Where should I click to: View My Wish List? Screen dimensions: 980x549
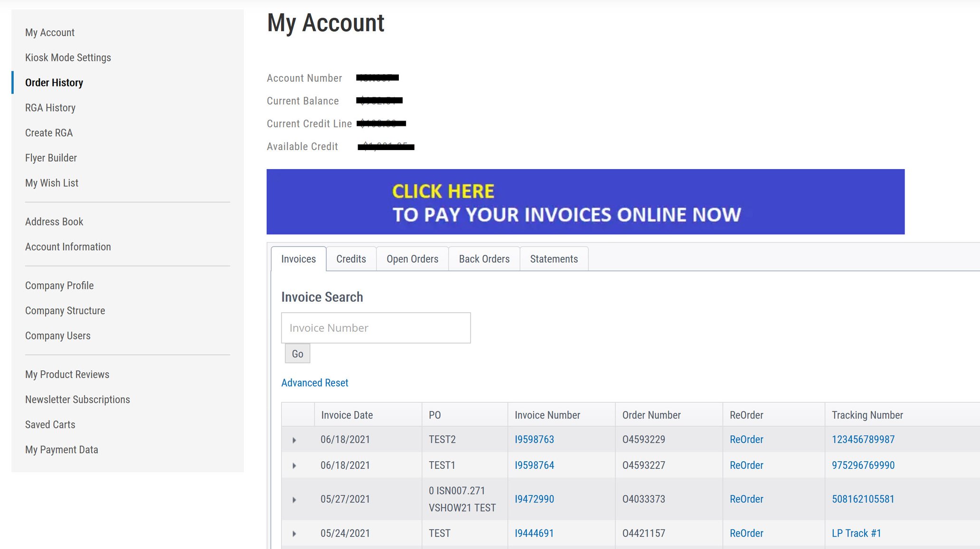[52, 183]
